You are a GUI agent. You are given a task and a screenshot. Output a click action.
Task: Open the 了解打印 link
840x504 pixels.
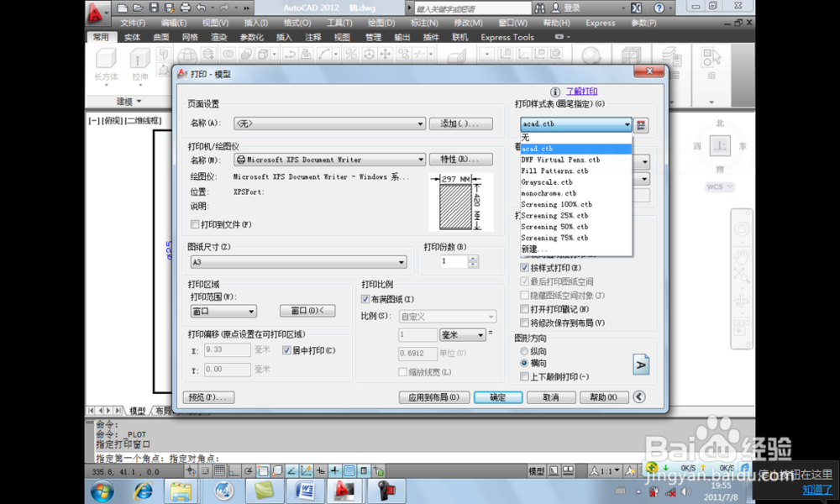(x=581, y=92)
